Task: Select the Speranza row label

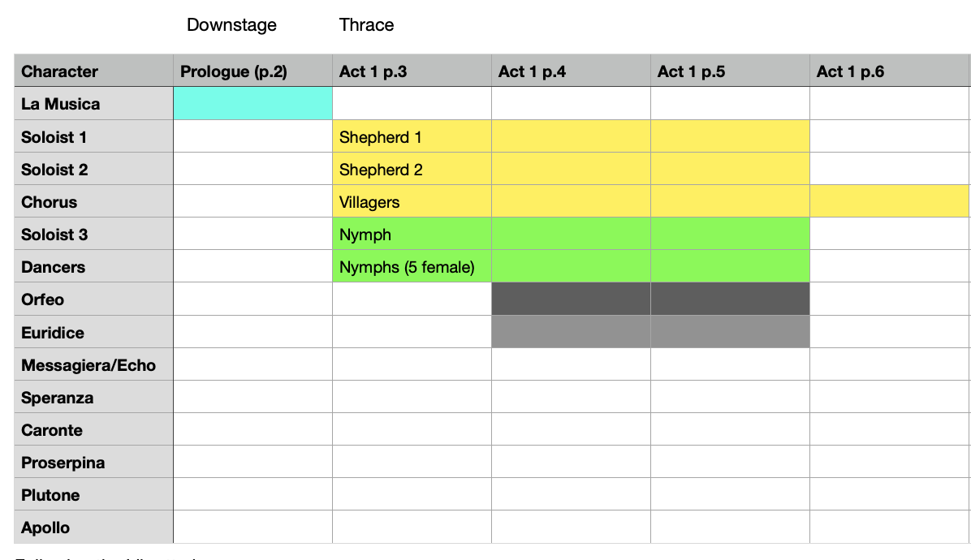Action: pos(93,398)
